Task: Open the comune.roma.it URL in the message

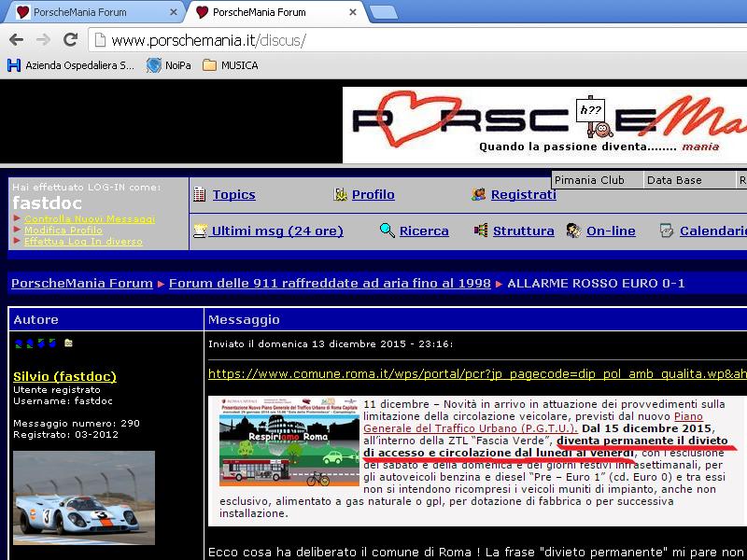Action: 477,374
